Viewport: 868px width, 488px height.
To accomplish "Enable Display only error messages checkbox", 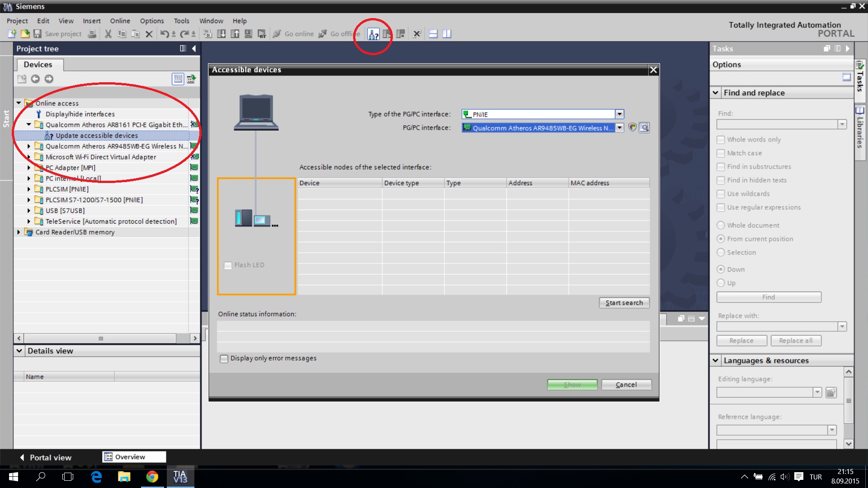I will point(224,359).
